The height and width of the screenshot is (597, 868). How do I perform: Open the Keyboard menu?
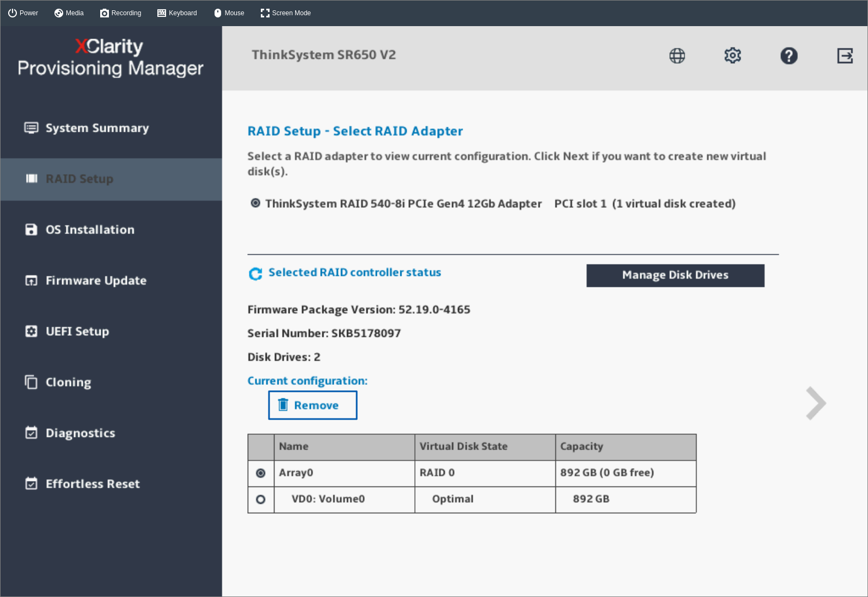tap(177, 13)
